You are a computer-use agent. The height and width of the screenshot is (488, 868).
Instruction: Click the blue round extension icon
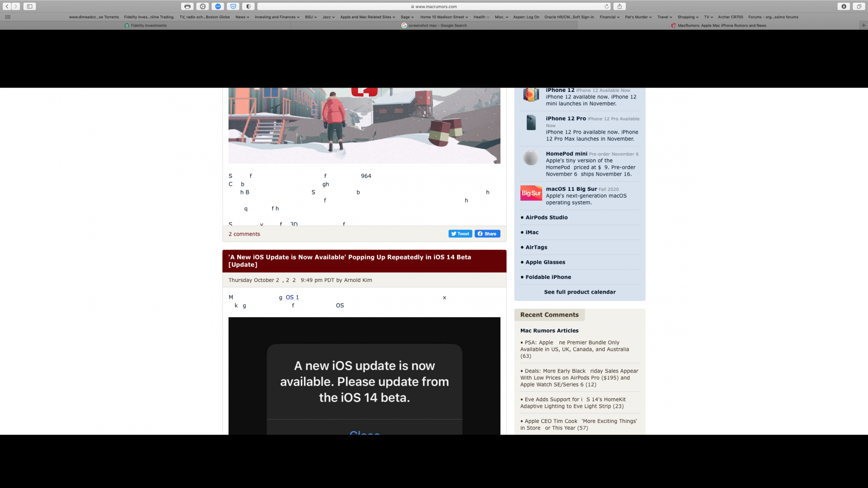pyautogui.click(x=218, y=7)
